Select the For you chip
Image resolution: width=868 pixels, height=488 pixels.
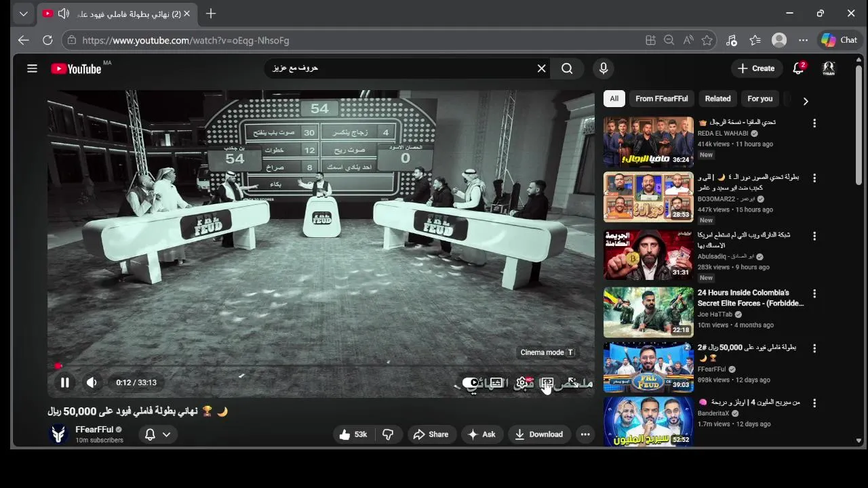(759, 99)
